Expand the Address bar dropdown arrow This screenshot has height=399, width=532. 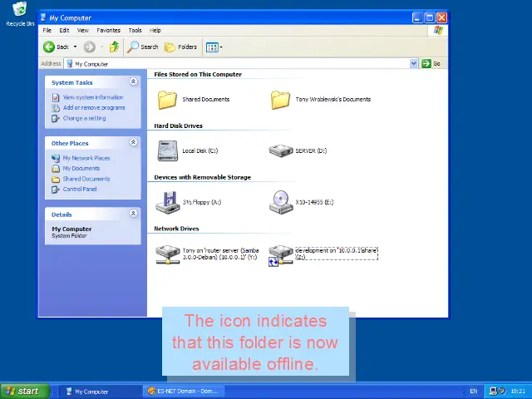[413, 64]
